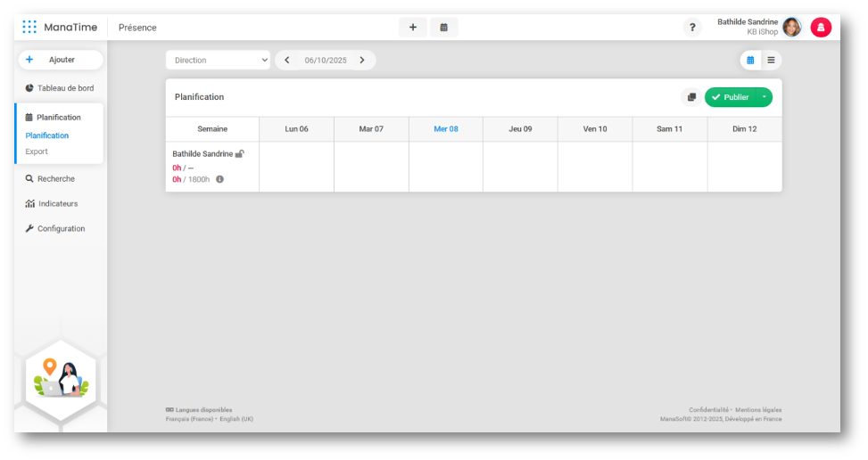Open the ManaTime apps grid icon

29,27
